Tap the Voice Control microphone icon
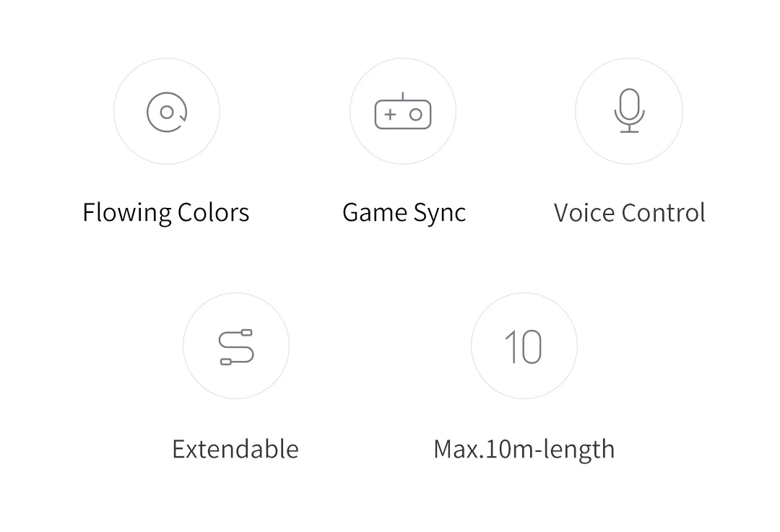The height and width of the screenshot is (532, 780). click(629, 111)
